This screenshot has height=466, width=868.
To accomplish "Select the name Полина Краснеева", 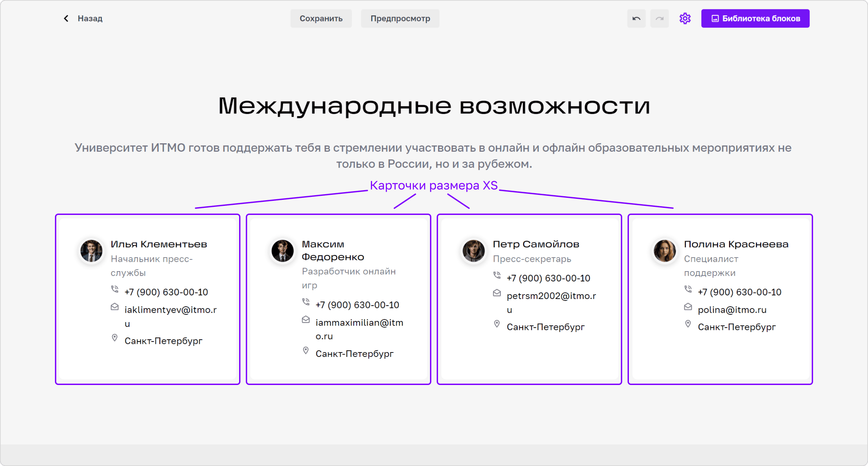I will coord(736,244).
